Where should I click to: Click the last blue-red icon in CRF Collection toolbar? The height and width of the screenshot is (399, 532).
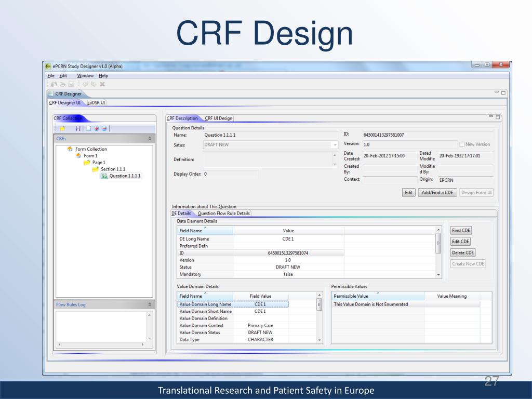tap(104, 128)
